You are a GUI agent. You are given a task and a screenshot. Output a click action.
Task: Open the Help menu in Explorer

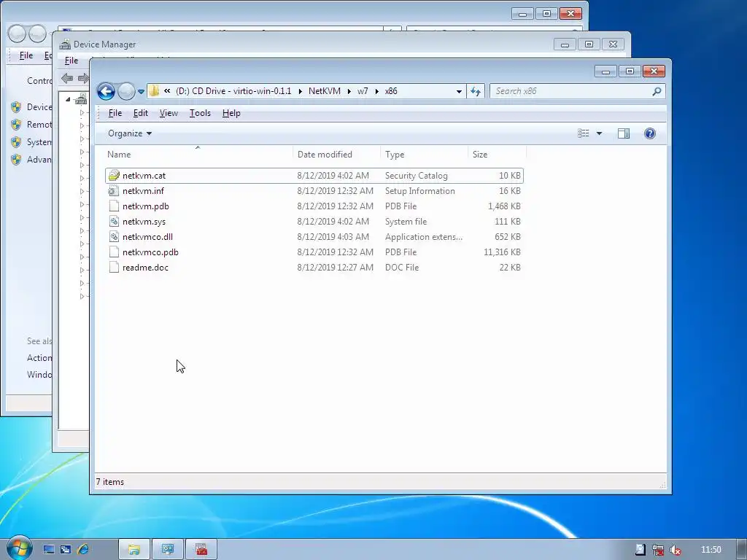[231, 113]
